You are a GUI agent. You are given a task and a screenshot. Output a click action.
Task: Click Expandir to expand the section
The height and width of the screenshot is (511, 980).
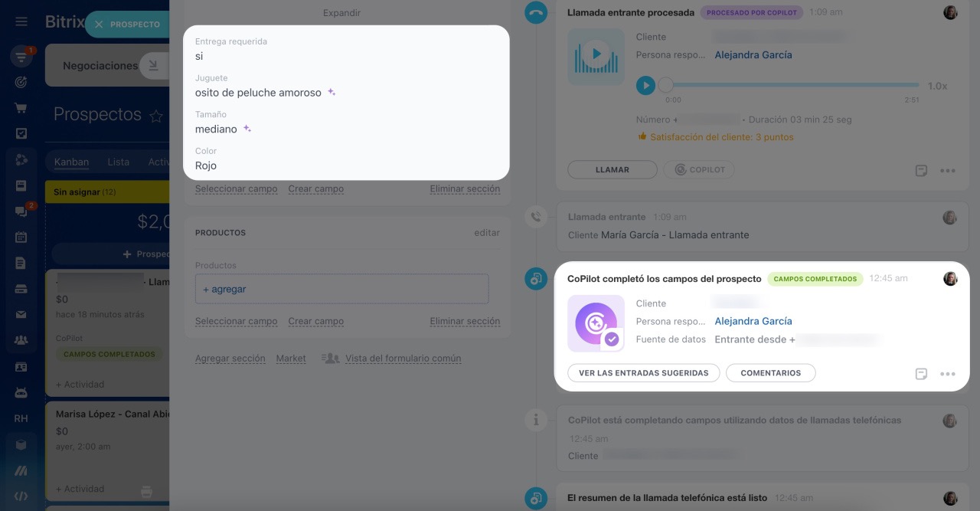341,13
